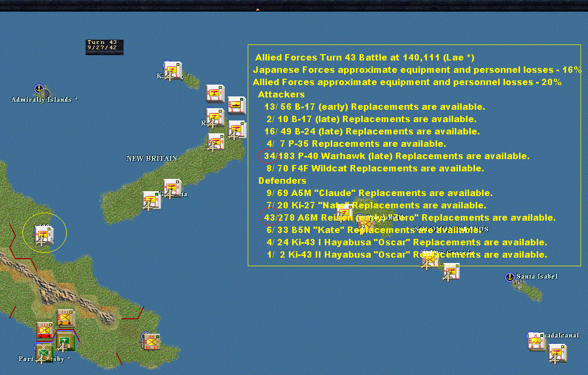This screenshot has height=375, width=588.
Task: Select the naval task force ship counter
Action: pyautogui.click(x=236, y=105)
